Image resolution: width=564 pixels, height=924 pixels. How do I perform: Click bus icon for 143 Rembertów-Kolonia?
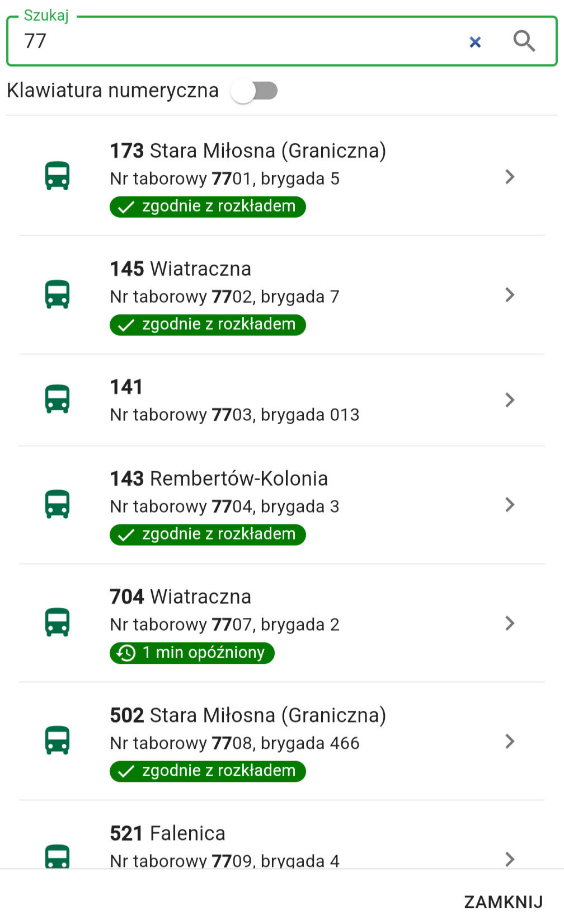pyautogui.click(x=57, y=504)
